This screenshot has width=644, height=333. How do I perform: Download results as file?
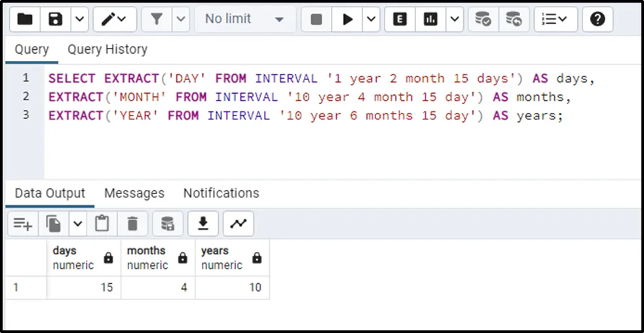coord(203,224)
